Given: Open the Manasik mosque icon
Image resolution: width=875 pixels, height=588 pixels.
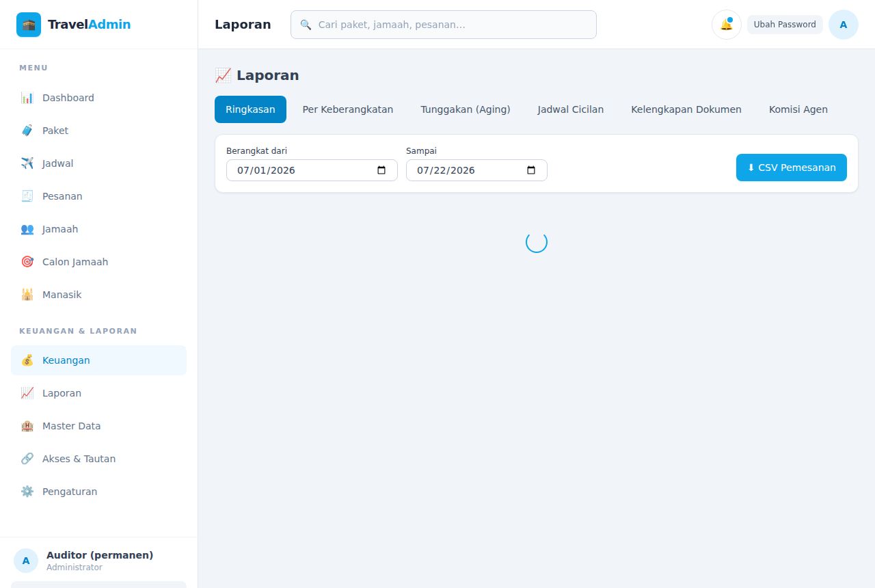Looking at the screenshot, I should tap(27, 295).
